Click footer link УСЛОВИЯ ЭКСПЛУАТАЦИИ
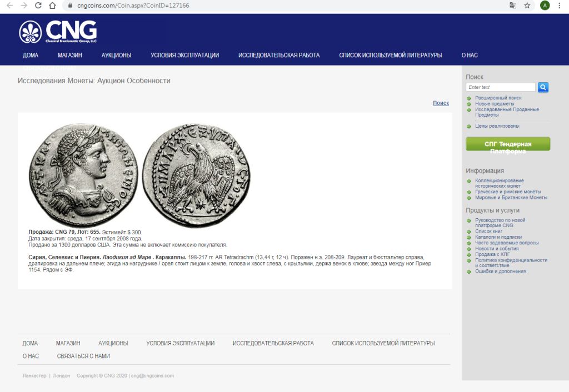 pyautogui.click(x=181, y=343)
